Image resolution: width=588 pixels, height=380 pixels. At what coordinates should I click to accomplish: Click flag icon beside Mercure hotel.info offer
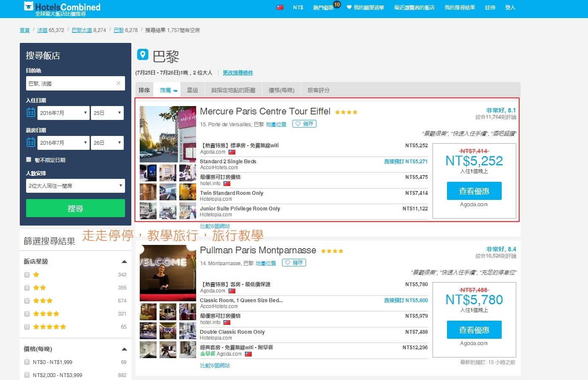(227, 183)
